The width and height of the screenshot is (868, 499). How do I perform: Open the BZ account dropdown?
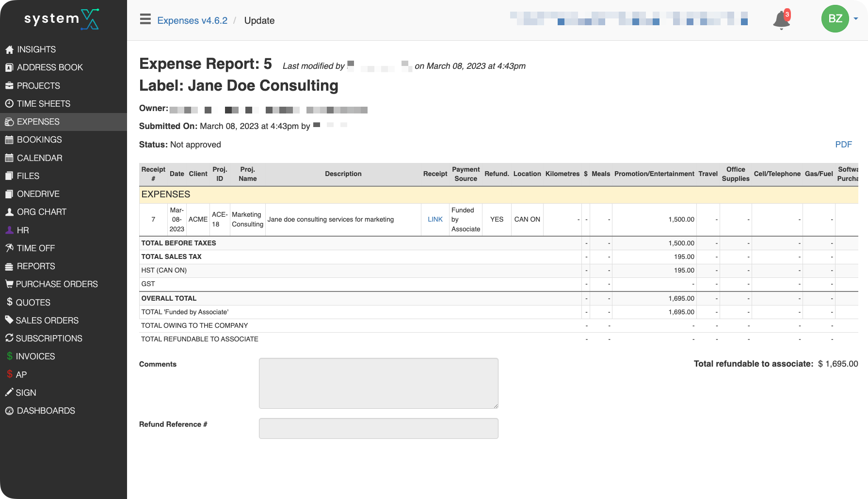(835, 19)
